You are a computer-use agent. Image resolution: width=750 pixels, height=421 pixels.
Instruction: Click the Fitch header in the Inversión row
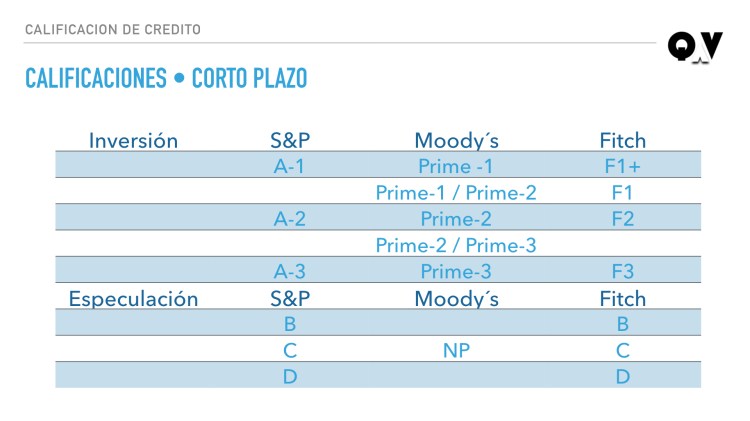(622, 141)
